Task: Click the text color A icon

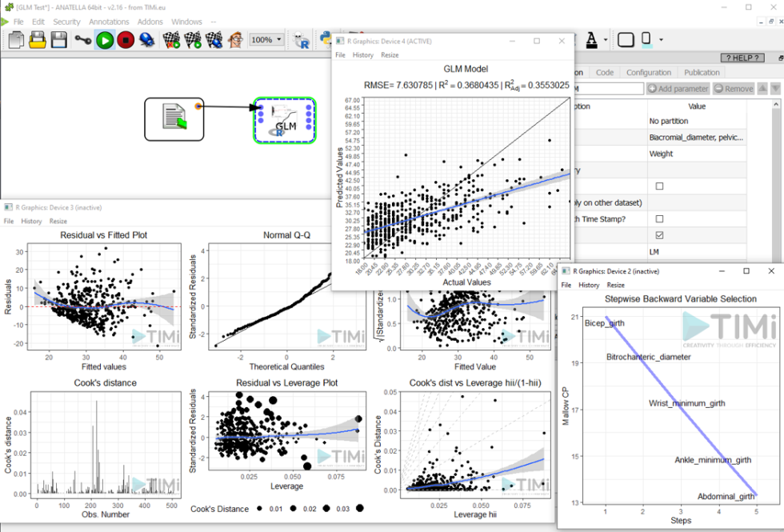Action: (x=591, y=39)
